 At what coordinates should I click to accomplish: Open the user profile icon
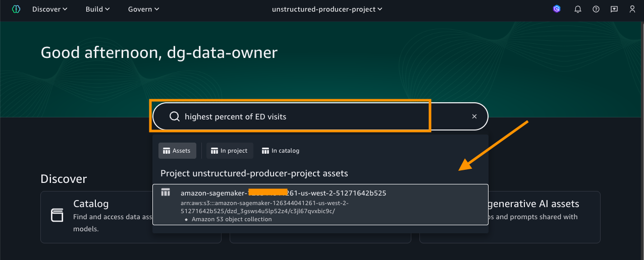tap(632, 9)
